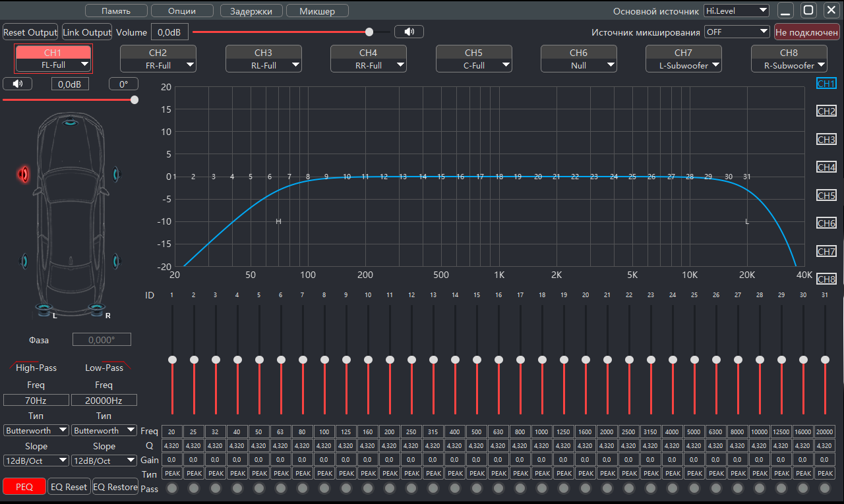Click the right subwoofer icon labeled R
Image resolution: width=844 pixels, height=504 pixels.
pyautogui.click(x=95, y=307)
